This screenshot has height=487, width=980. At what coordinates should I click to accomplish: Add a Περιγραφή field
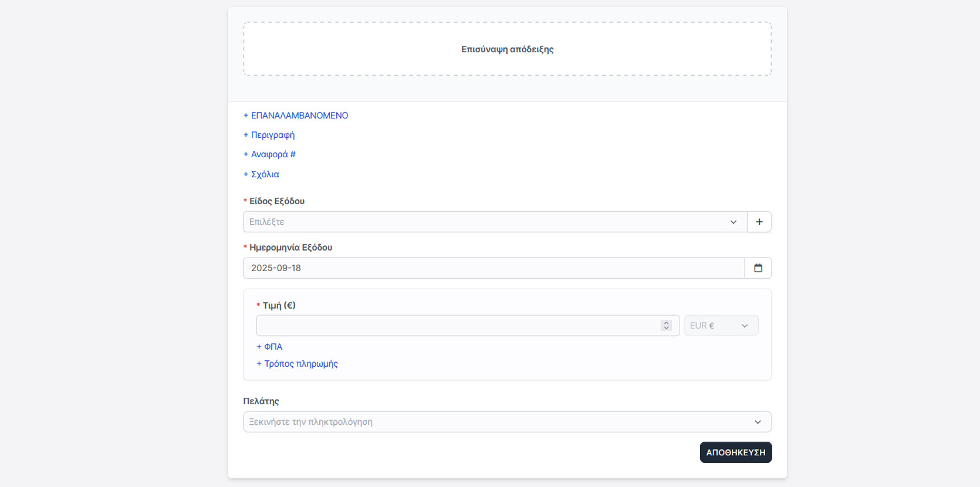[x=269, y=135]
